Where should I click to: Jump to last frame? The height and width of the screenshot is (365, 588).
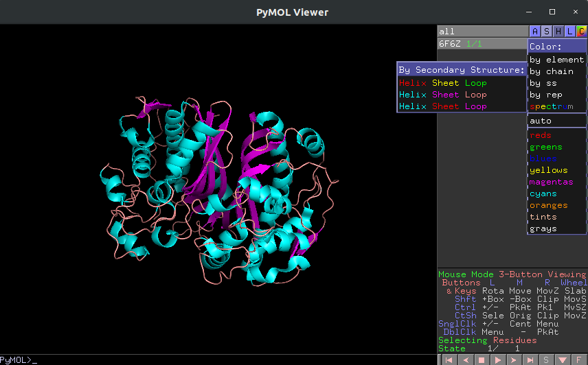530,360
